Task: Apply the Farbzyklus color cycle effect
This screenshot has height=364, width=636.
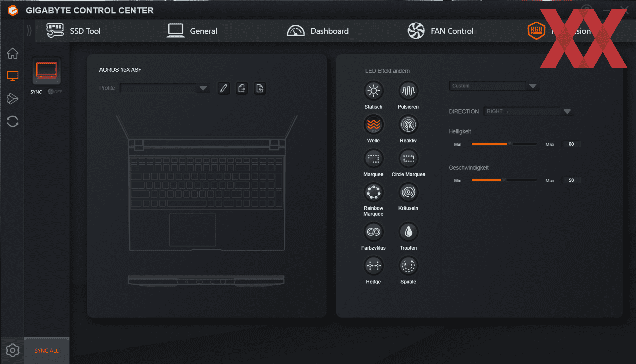Action: tap(373, 232)
